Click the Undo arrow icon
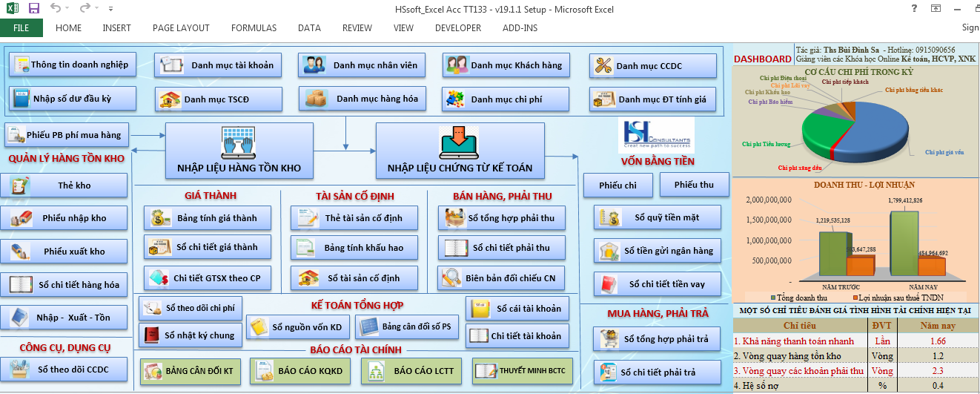 [x=56, y=9]
